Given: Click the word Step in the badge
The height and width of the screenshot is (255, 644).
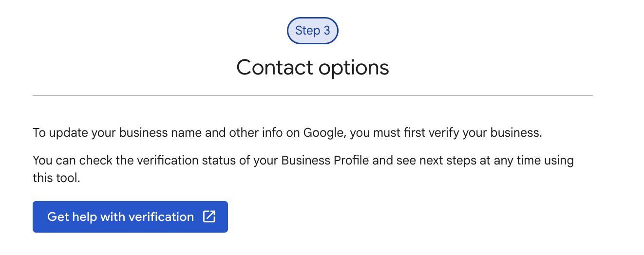Looking at the screenshot, I should [308, 31].
